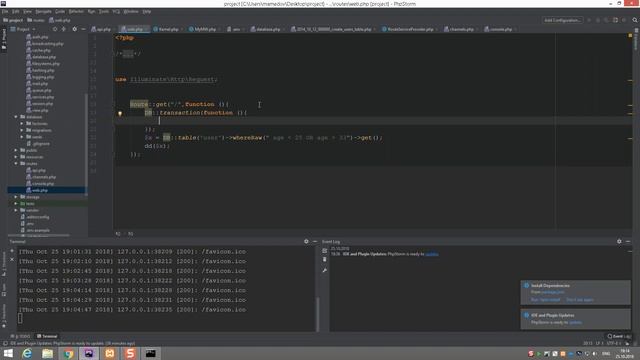Screen dimensions: 640x360
Task: Open the Edit menu
Action: (x=16, y=11)
